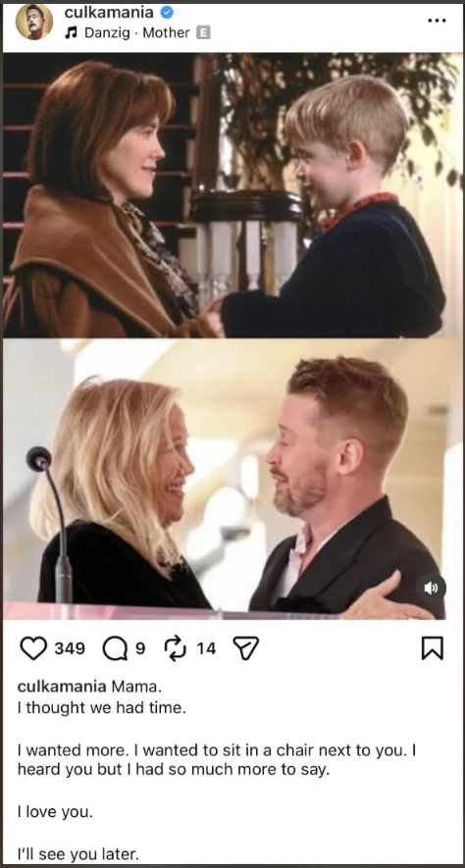Click the explicit E badge
This screenshot has height=868, width=465.
click(x=203, y=33)
